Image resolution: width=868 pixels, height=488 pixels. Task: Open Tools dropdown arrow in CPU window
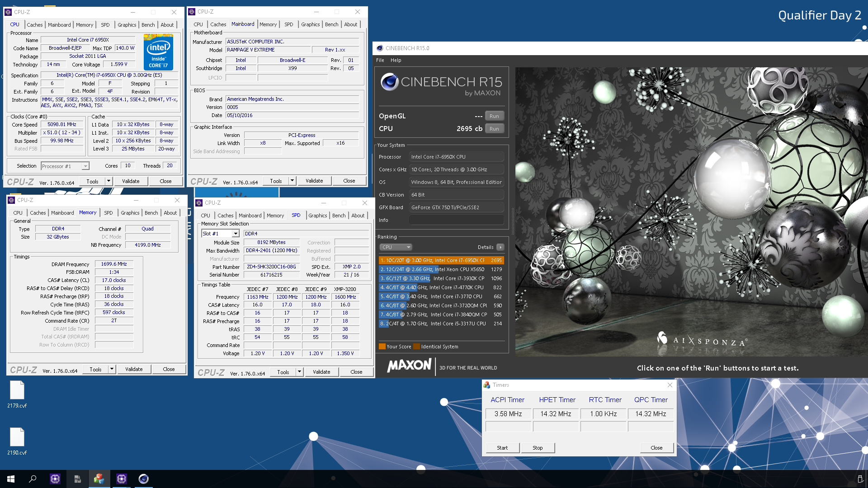(108, 181)
